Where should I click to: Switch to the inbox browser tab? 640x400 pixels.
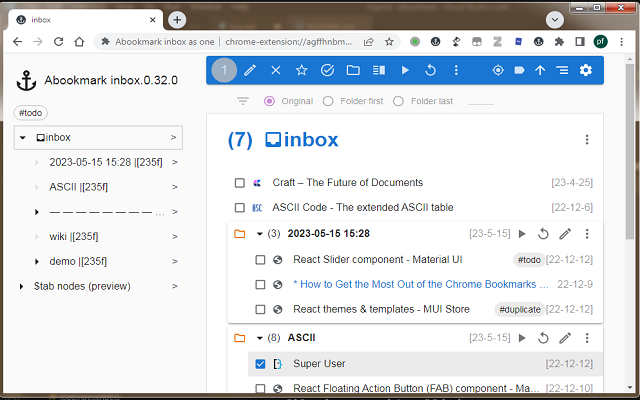(86, 20)
